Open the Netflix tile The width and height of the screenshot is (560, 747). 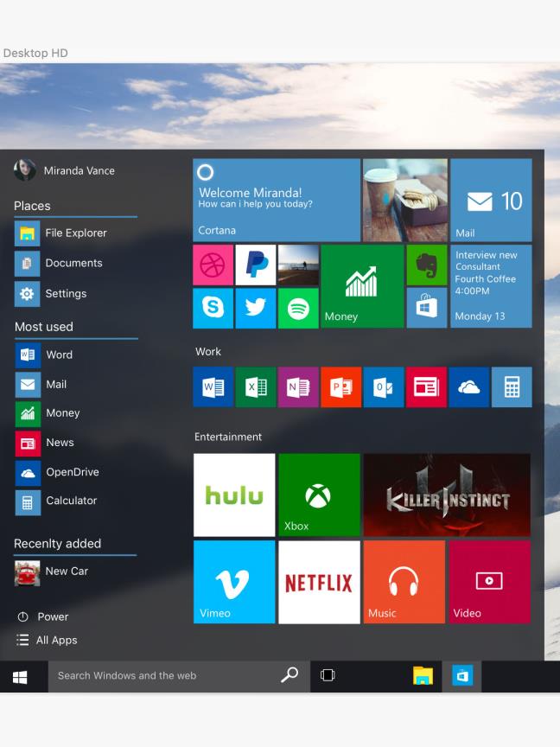[x=320, y=582]
